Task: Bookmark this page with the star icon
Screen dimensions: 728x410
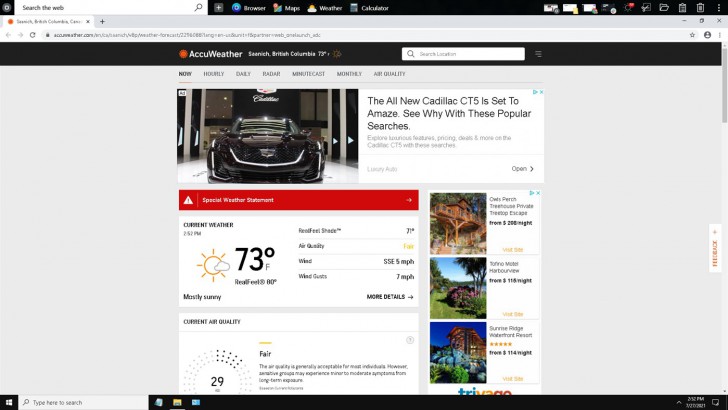Action: [x=692, y=35]
